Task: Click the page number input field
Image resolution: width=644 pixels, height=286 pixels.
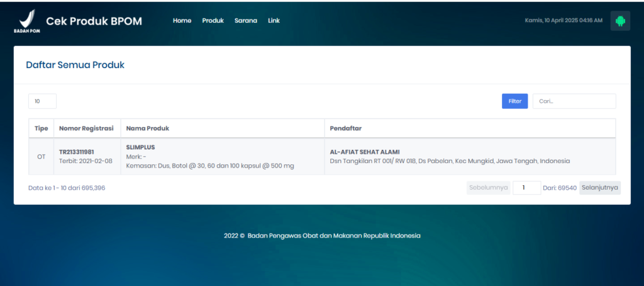Action: point(526,188)
